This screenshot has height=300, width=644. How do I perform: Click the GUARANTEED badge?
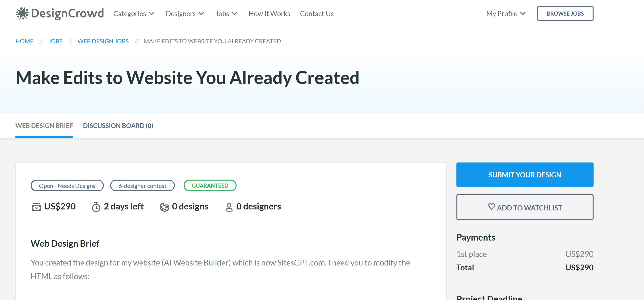click(210, 185)
